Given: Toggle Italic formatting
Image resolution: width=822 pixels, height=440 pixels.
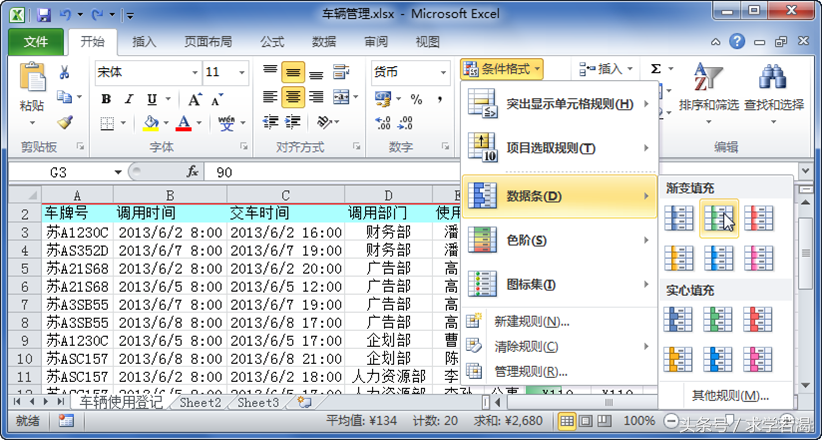Looking at the screenshot, I should click(128, 99).
